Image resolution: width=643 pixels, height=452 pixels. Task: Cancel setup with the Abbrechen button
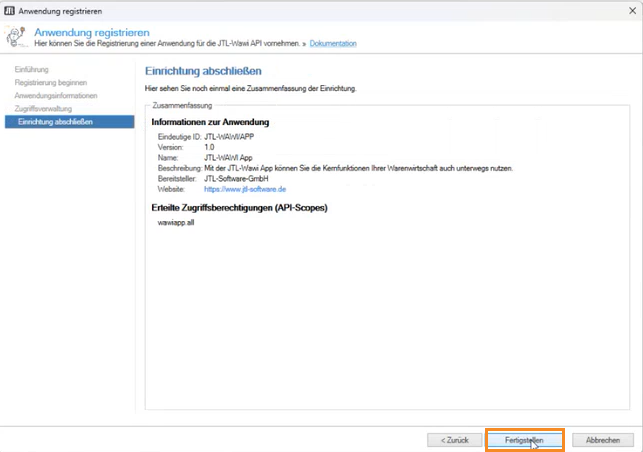[602, 439]
